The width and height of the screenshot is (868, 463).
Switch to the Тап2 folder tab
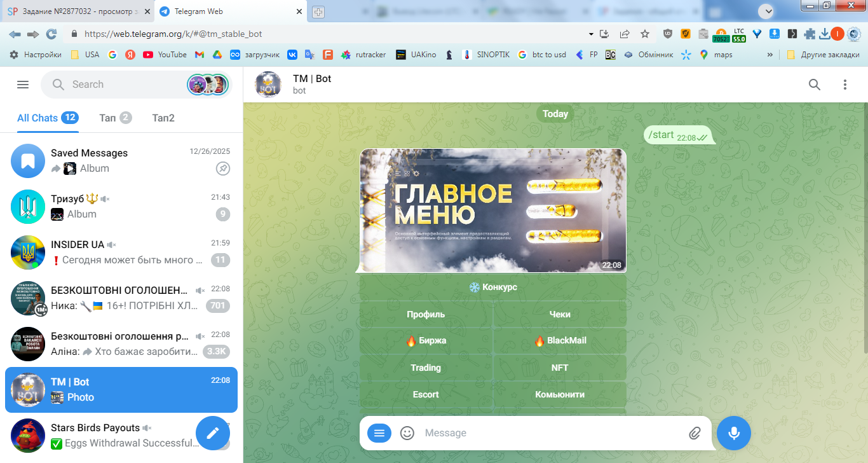pos(163,118)
